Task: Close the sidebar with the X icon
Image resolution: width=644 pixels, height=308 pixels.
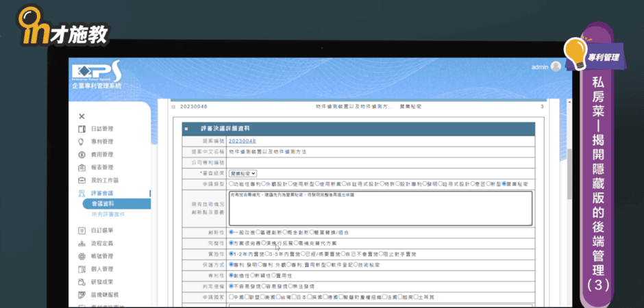Action: [x=82, y=116]
